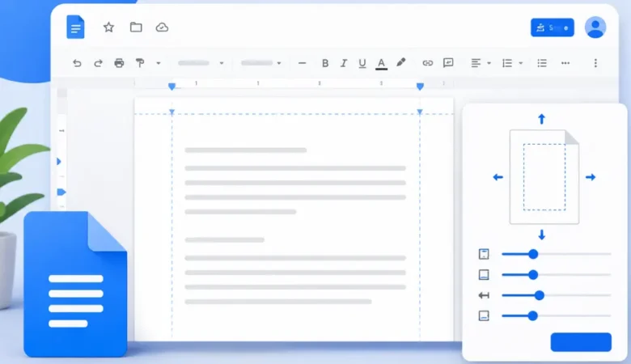Expand the alignment options arrow
631x364 pixels.
(x=489, y=63)
